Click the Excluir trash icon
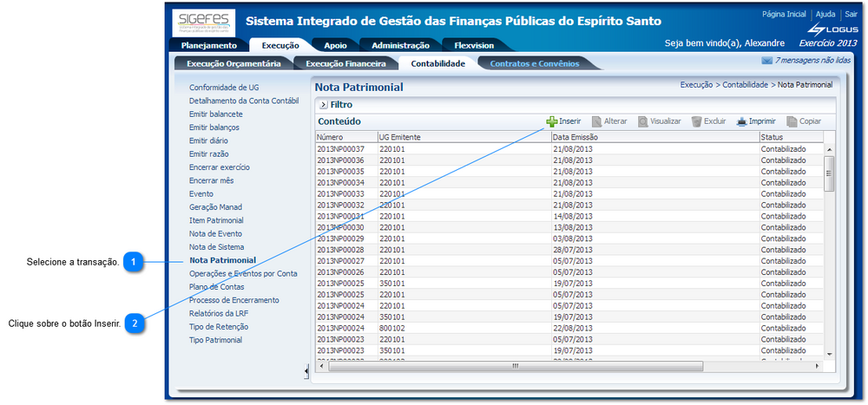Viewport: 868px width, 405px height. [x=696, y=122]
